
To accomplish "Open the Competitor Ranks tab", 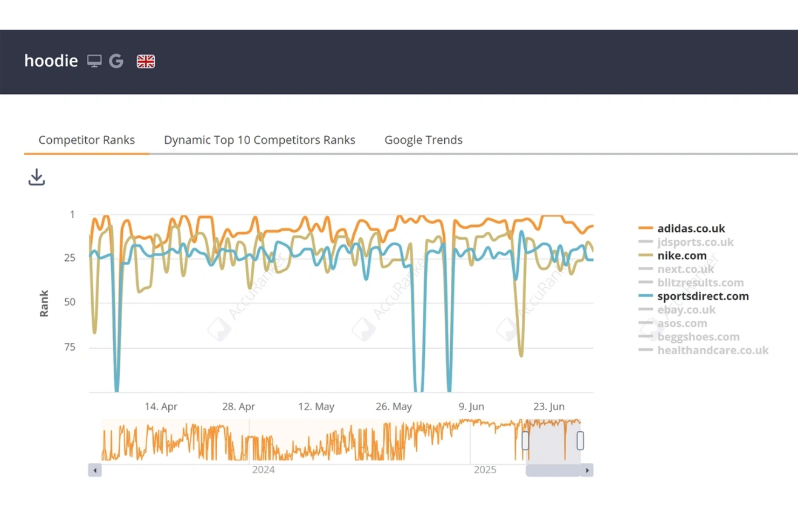I will (86, 140).
